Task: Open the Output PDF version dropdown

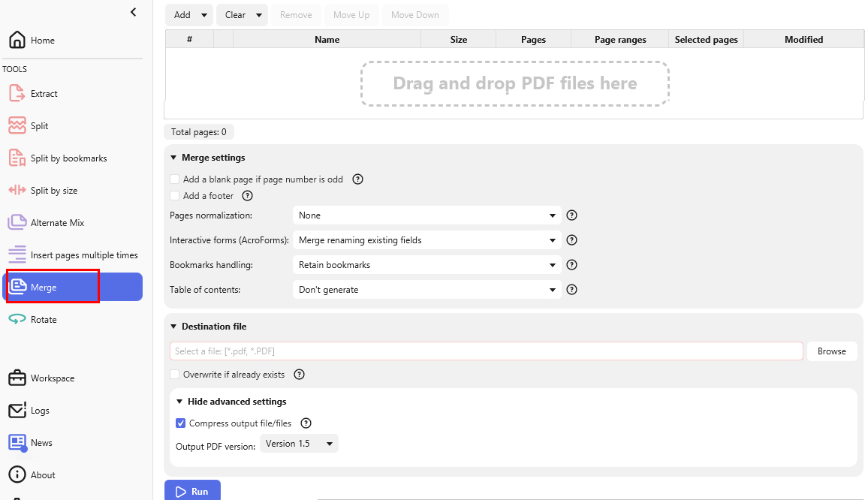Action: pos(299,443)
